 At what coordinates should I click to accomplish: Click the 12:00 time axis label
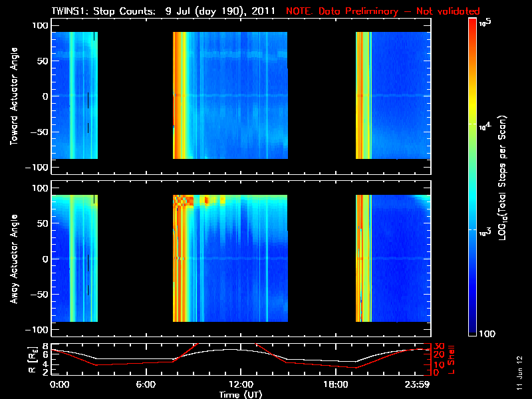click(x=241, y=385)
